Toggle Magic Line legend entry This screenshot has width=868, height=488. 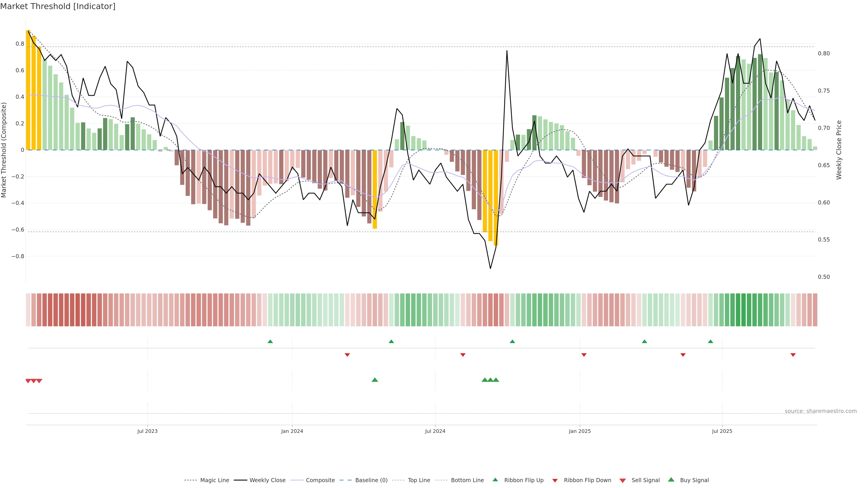(x=214, y=480)
